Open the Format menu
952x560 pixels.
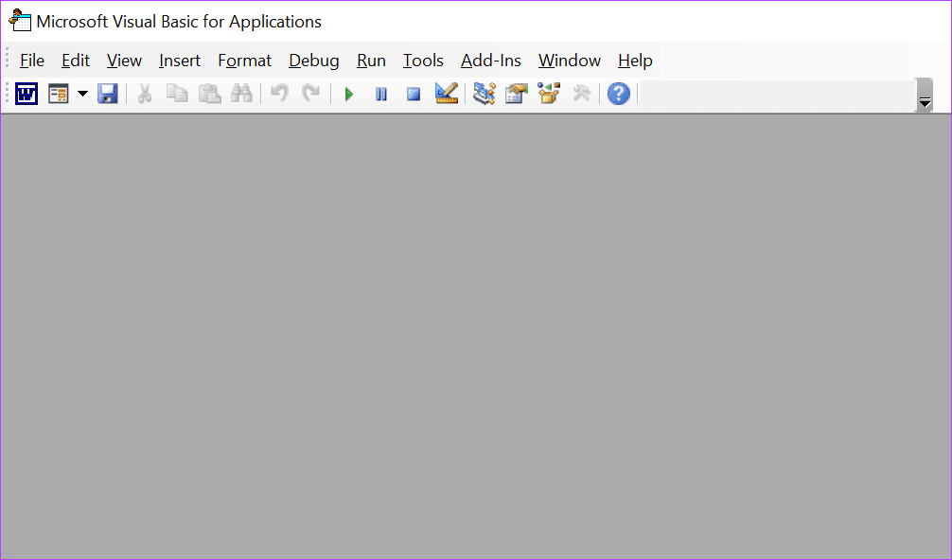[x=245, y=61]
